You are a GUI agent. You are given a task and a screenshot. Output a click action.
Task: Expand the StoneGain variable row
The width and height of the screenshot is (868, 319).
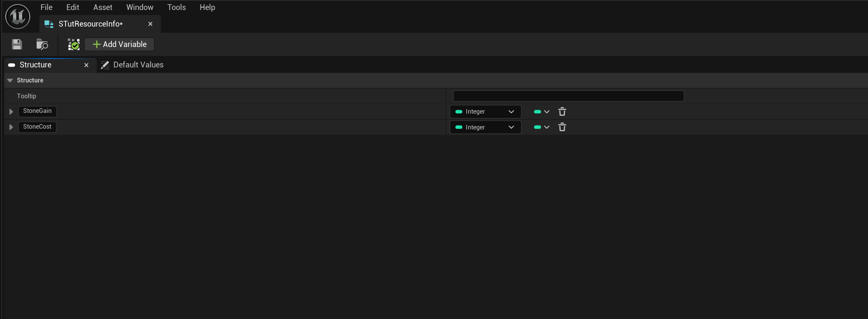click(x=11, y=112)
